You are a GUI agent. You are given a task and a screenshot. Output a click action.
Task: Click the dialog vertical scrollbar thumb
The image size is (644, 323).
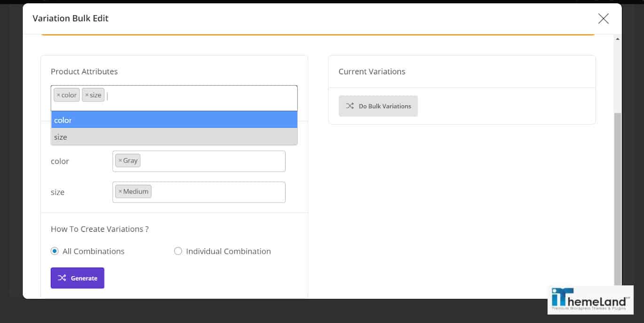[x=618, y=197]
